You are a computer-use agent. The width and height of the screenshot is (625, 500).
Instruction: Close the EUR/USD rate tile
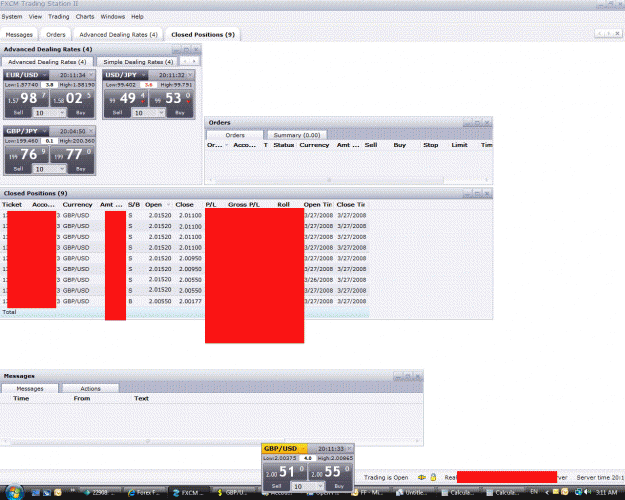pyautogui.click(x=91, y=75)
